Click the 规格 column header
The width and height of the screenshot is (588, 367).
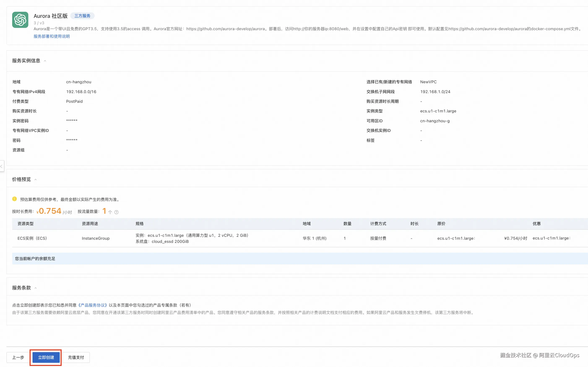(139, 224)
